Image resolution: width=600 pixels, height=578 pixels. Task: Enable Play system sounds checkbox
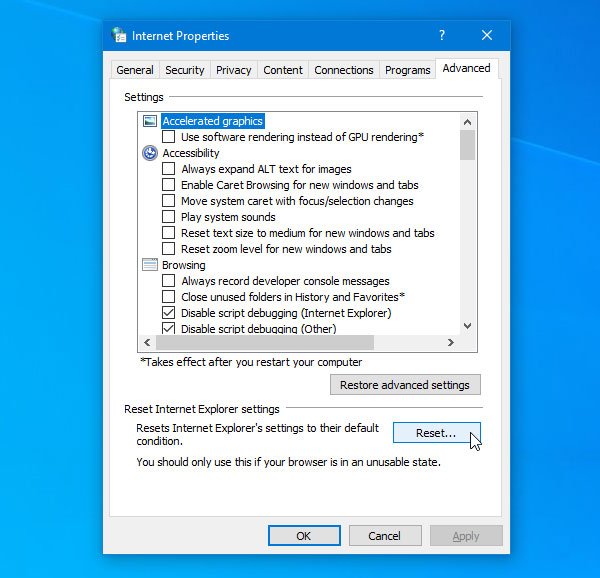coord(168,217)
